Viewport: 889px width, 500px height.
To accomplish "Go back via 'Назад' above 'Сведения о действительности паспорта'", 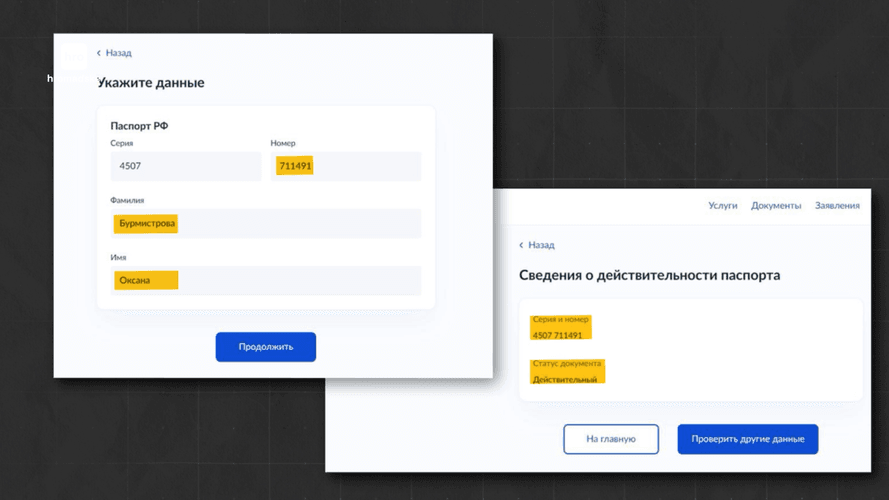I will 541,245.
